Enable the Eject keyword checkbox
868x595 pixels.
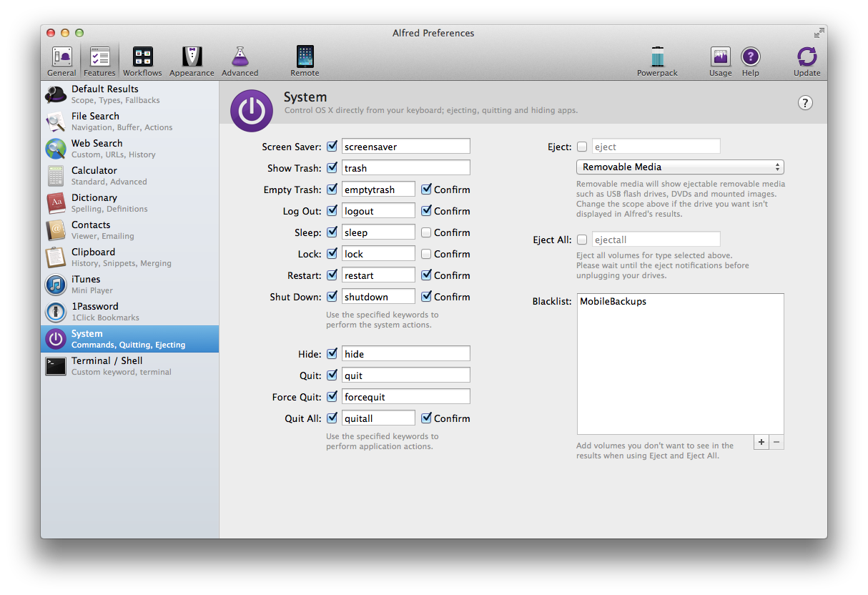[582, 147]
